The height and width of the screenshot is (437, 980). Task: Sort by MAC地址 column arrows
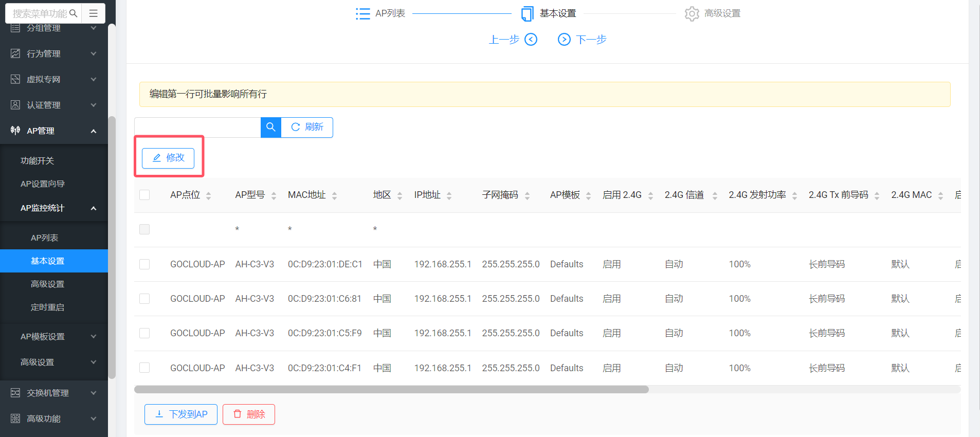(x=334, y=195)
